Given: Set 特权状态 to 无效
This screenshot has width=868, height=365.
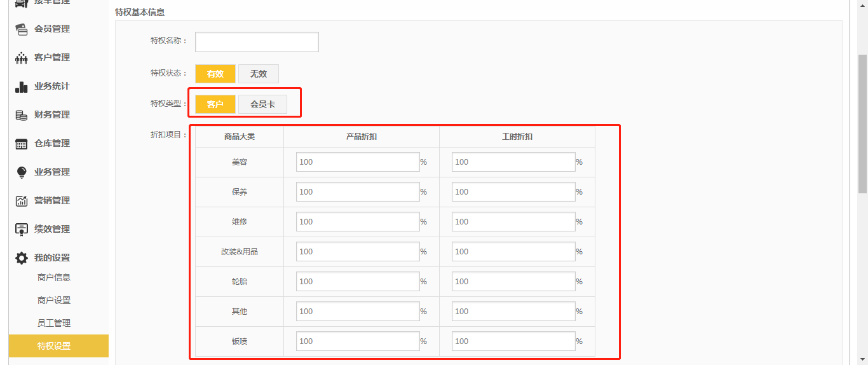Looking at the screenshot, I should pos(258,74).
